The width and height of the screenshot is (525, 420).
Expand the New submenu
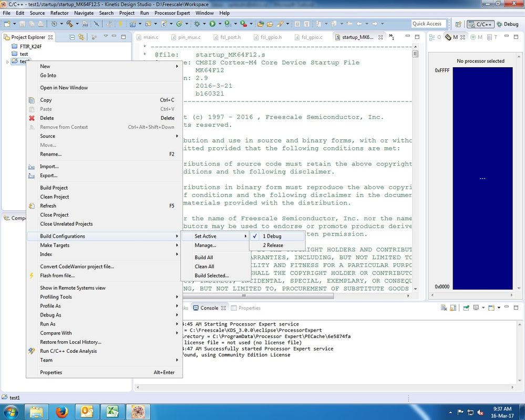tap(104, 66)
